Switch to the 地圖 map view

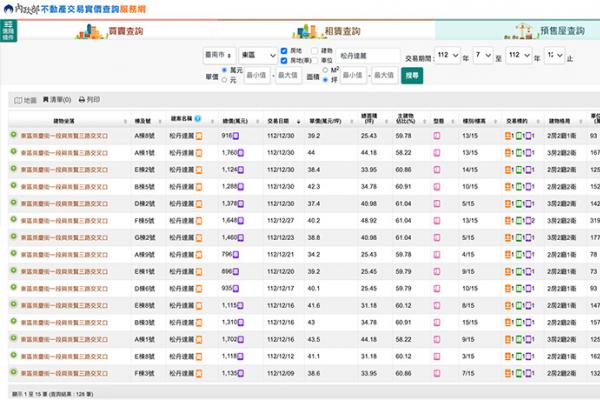click(25, 100)
